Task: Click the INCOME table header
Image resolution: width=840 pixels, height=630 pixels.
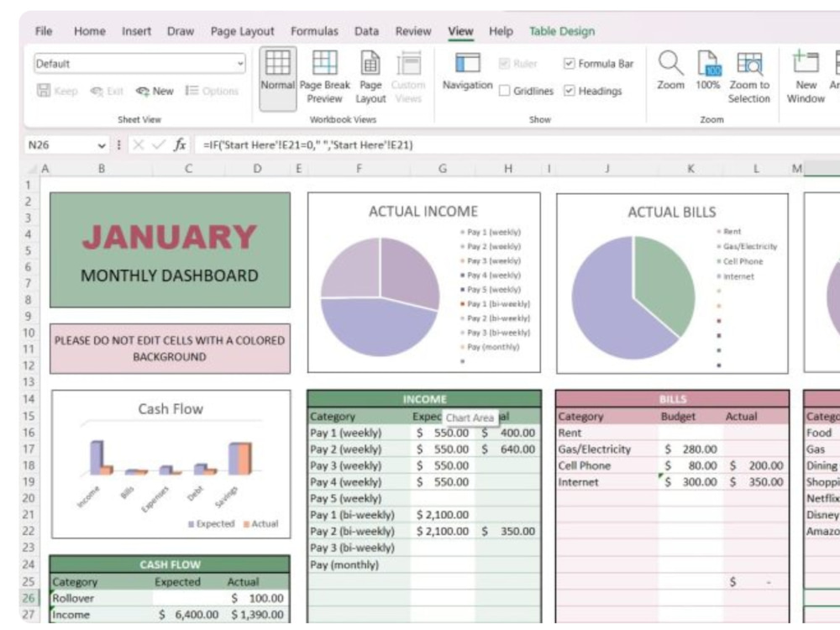Action: point(424,399)
